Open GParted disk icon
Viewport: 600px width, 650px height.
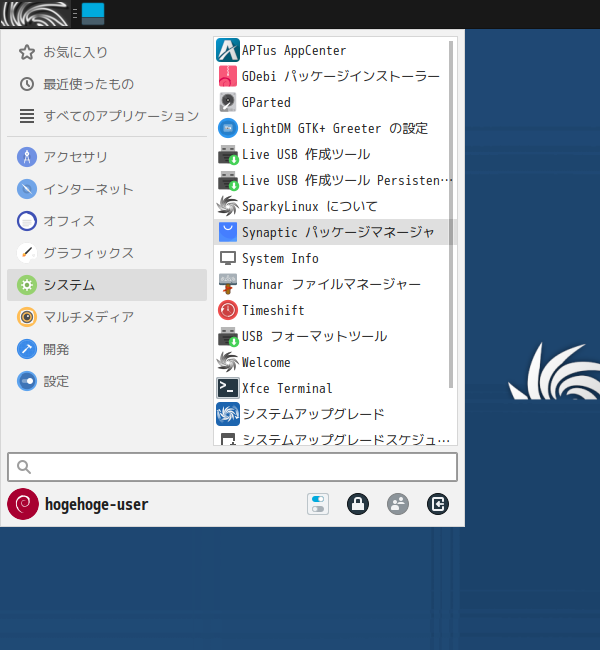228,102
